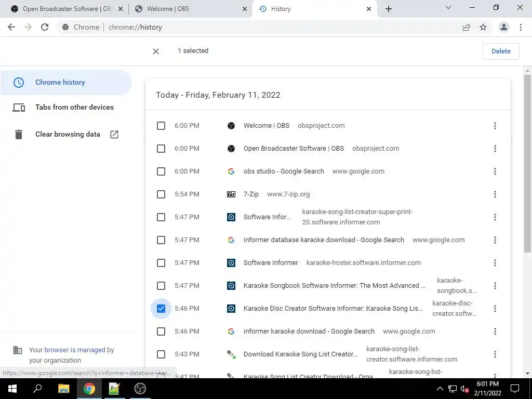The image size is (532, 399).
Task: Open Chrome's three-dot main menu
Action: tap(521, 27)
